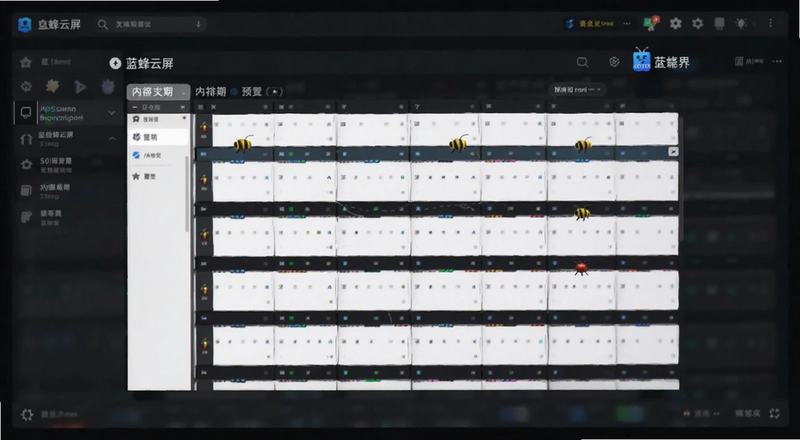Collapse the left panel header chevron
Viewport: 800px width, 440px height.
coord(183,107)
